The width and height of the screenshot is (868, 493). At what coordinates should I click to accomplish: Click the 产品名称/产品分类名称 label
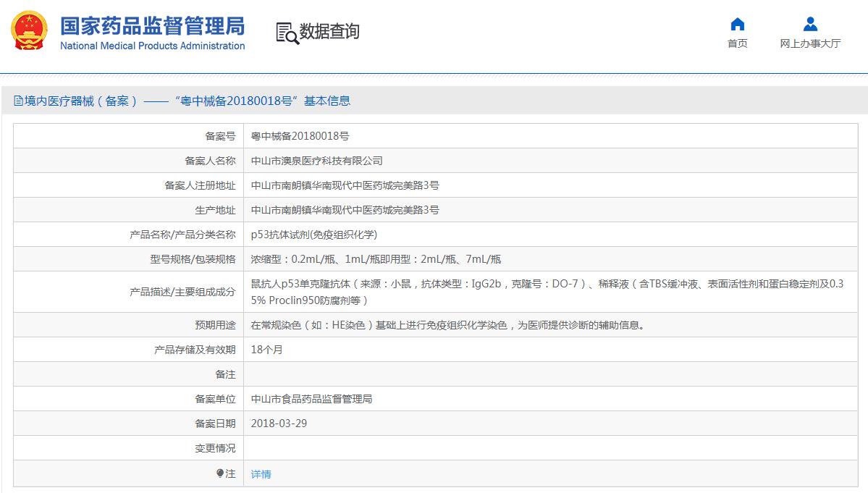coord(182,235)
